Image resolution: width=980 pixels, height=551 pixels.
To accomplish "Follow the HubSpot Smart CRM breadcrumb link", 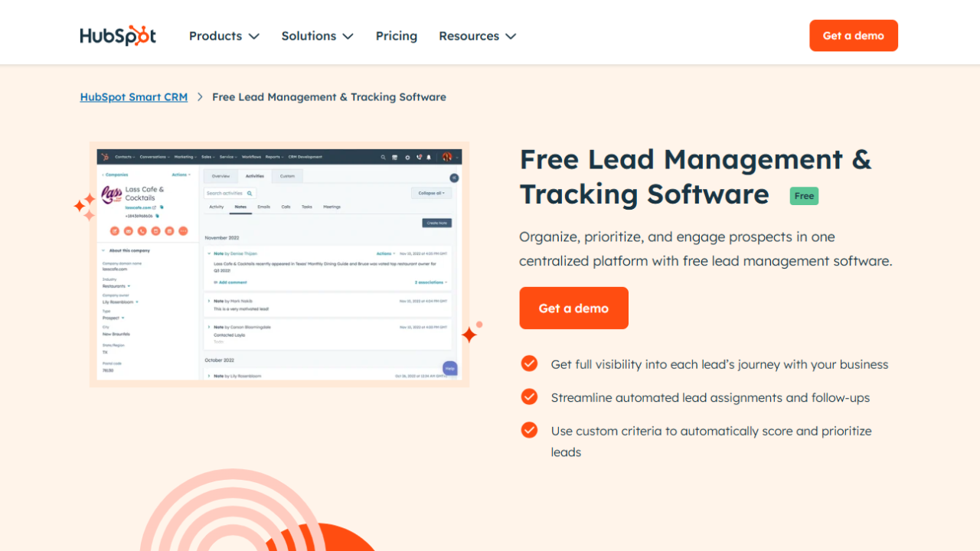I will tap(134, 97).
